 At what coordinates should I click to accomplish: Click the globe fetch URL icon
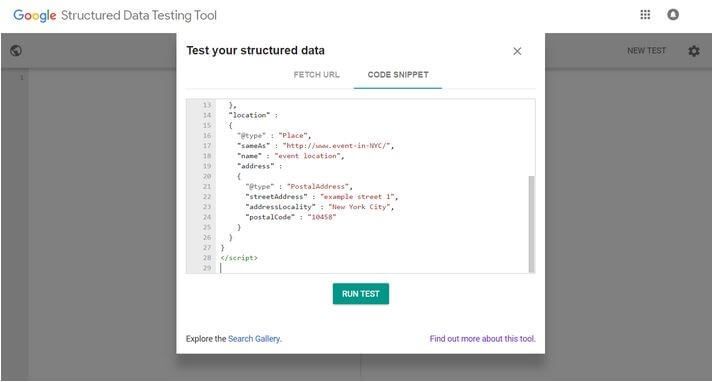point(16,50)
